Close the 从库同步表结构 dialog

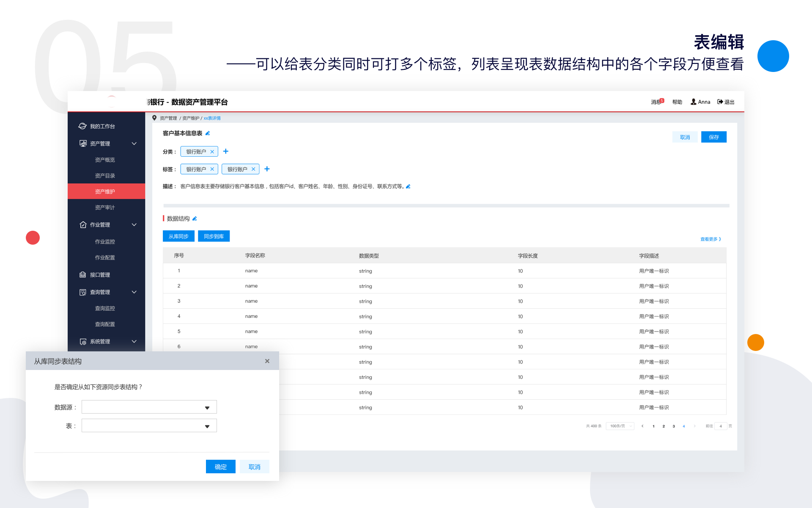point(267,361)
